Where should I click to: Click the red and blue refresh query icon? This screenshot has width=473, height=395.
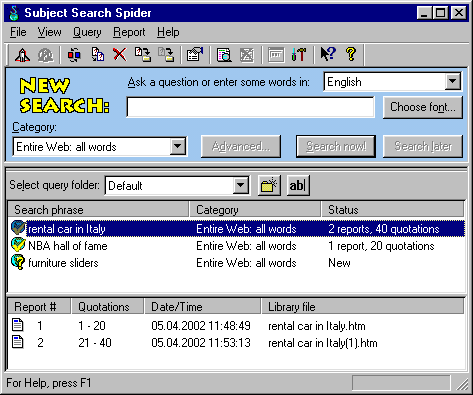tap(74, 55)
